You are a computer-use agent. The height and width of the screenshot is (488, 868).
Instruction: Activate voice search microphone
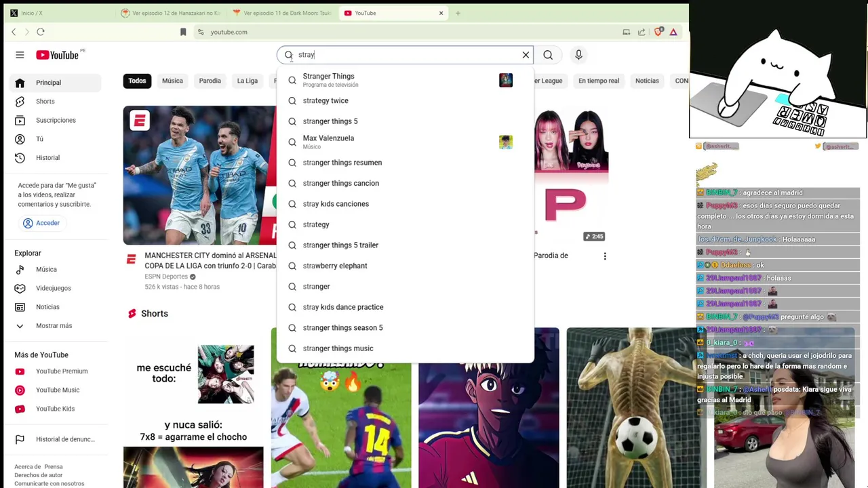(578, 55)
